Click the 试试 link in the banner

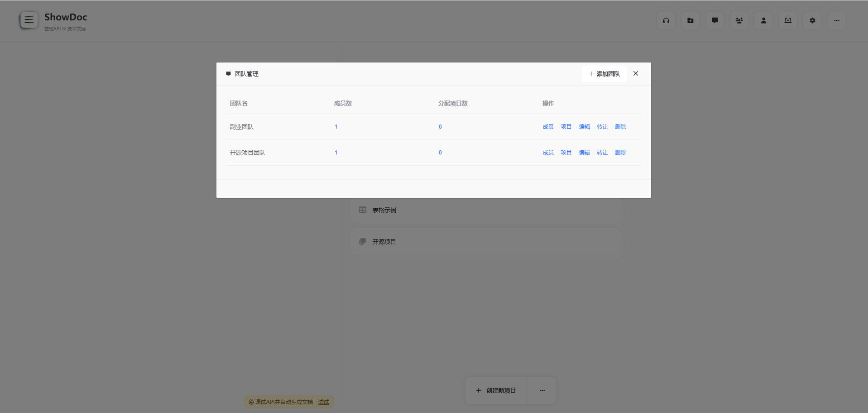click(323, 402)
